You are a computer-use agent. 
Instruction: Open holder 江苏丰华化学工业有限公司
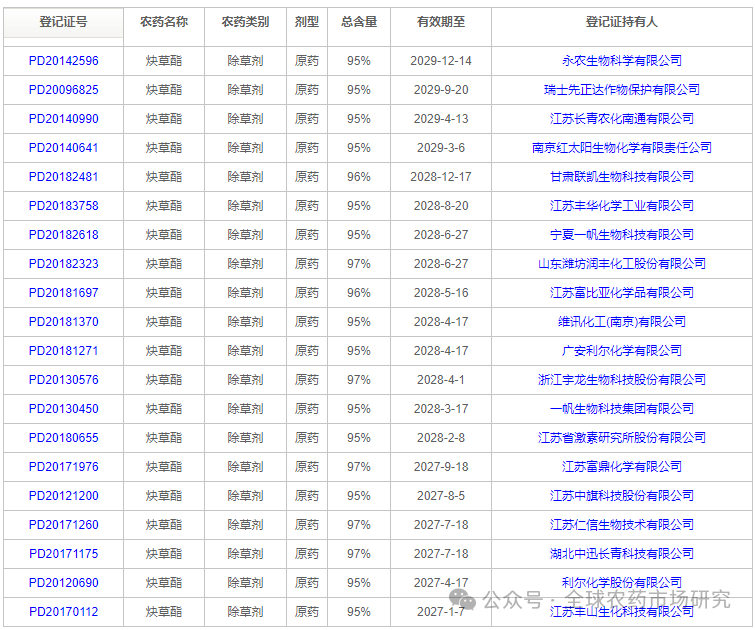pyautogui.click(x=622, y=206)
